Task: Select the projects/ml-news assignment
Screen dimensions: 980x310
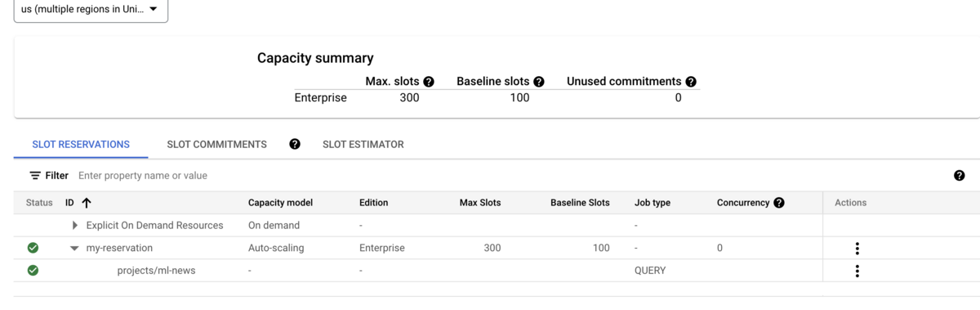Action: (x=156, y=270)
